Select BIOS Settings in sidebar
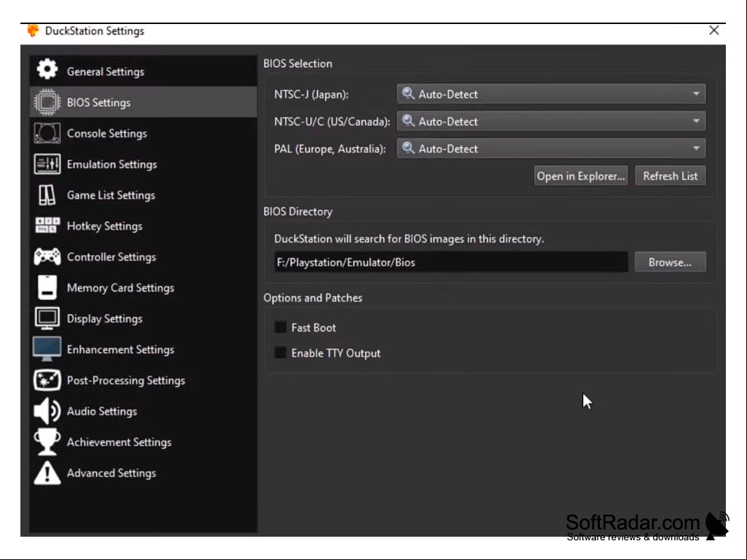The image size is (747, 560). pyautogui.click(x=144, y=102)
